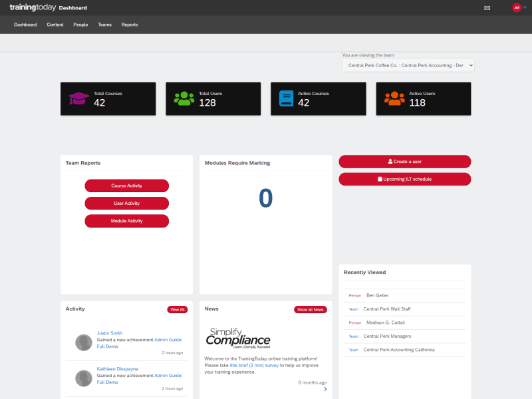Image resolution: width=532 pixels, height=399 pixels.
Task: Click the Total Users green people icon
Action: [x=184, y=98]
